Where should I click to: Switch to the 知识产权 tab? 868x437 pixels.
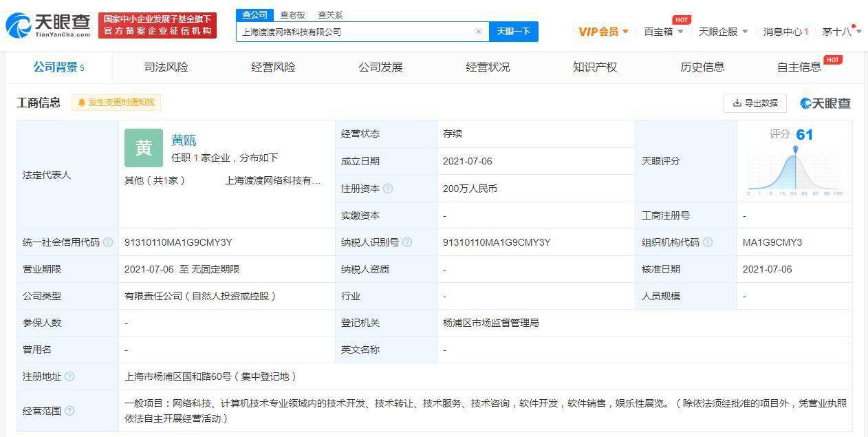[x=595, y=67]
